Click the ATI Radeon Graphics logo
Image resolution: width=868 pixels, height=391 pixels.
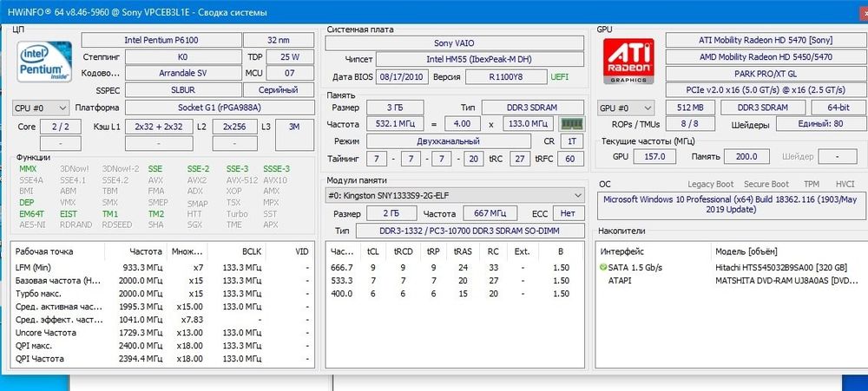click(x=628, y=61)
